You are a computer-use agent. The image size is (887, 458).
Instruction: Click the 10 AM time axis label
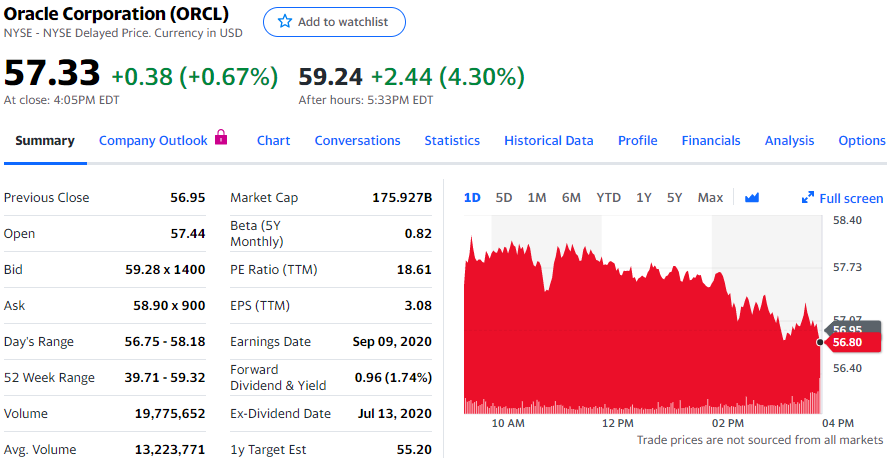[x=508, y=424]
